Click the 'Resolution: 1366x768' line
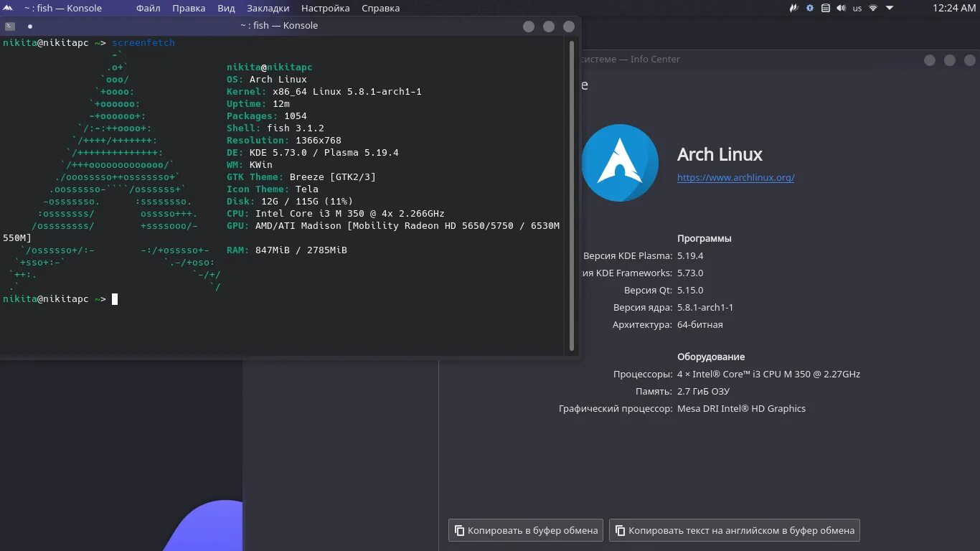The height and width of the screenshot is (551, 980). pos(284,141)
